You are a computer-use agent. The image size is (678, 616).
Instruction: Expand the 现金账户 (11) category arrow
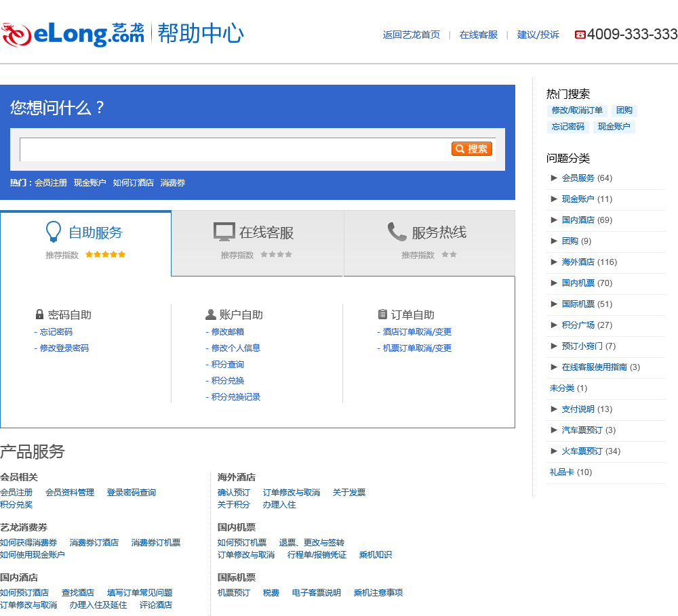[x=553, y=199]
